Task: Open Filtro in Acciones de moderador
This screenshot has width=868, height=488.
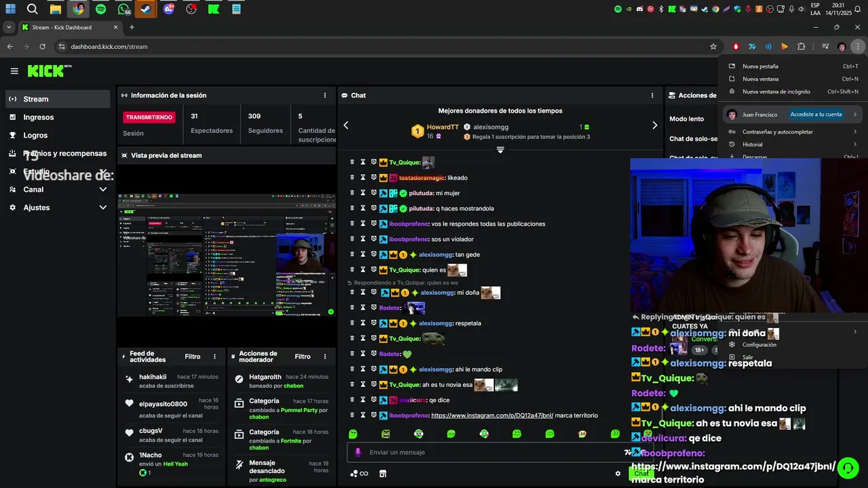Action: (302, 357)
